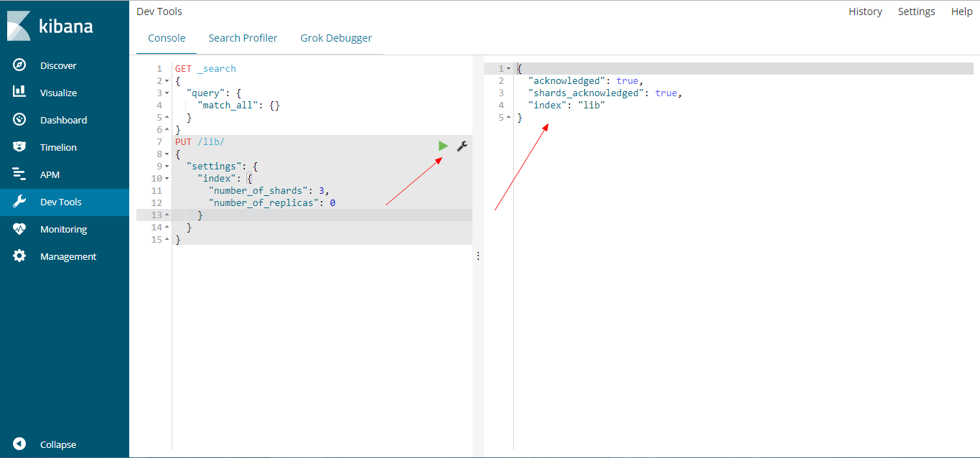980x458 pixels.
Task: Select Dev Tools wrench icon in sidebar
Action: [x=19, y=202]
